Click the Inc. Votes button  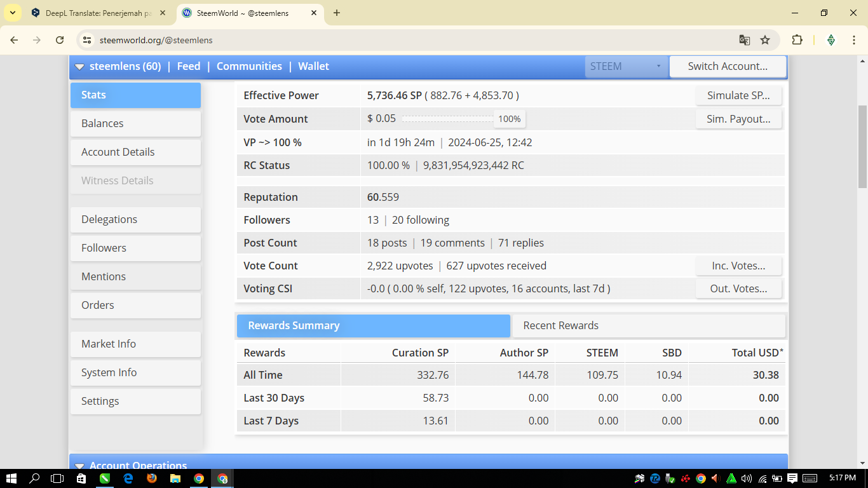pyautogui.click(x=738, y=266)
